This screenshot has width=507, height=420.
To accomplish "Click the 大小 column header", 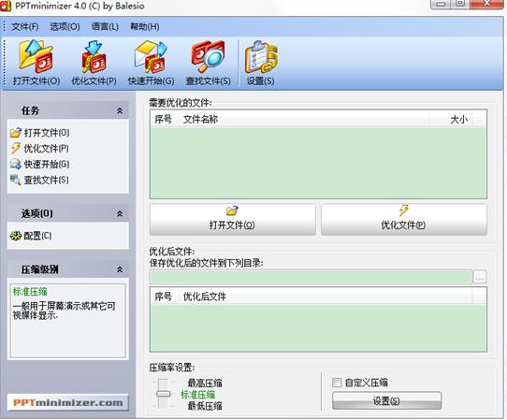I will pyautogui.click(x=451, y=120).
